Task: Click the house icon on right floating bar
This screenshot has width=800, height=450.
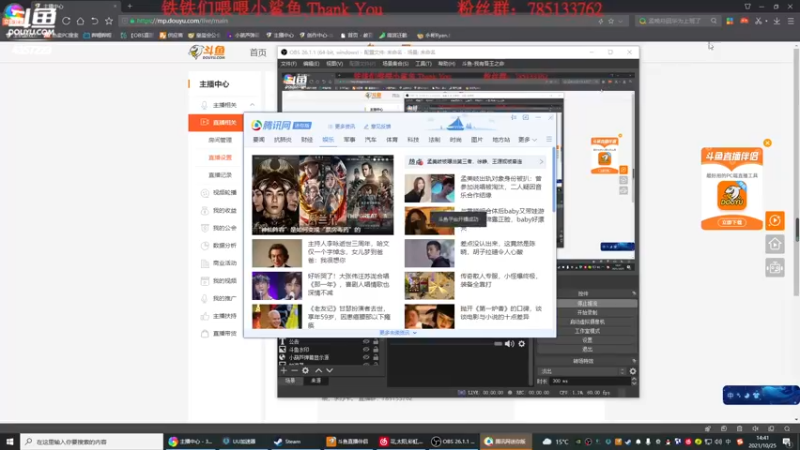Action: pos(774,244)
